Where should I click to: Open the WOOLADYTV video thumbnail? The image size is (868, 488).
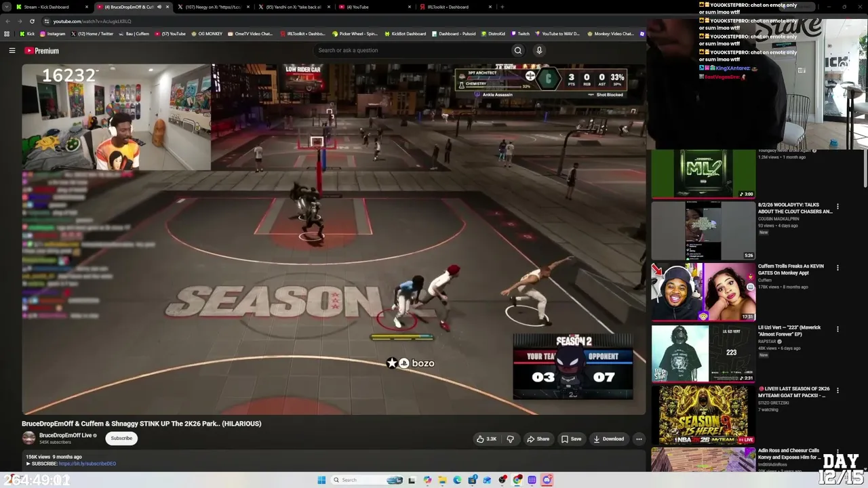703,230
